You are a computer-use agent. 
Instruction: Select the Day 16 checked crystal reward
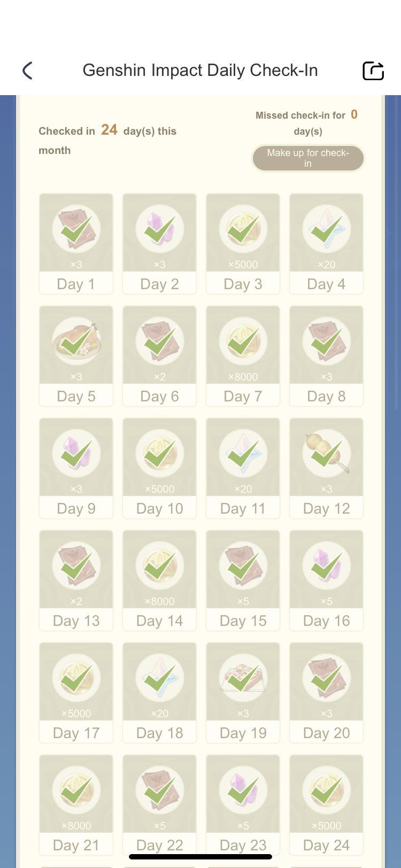pos(326,566)
